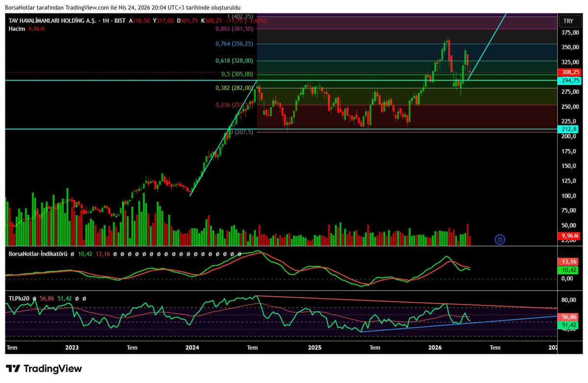Click the green 51,42 TLPlu20 axis tag

click(x=568, y=325)
